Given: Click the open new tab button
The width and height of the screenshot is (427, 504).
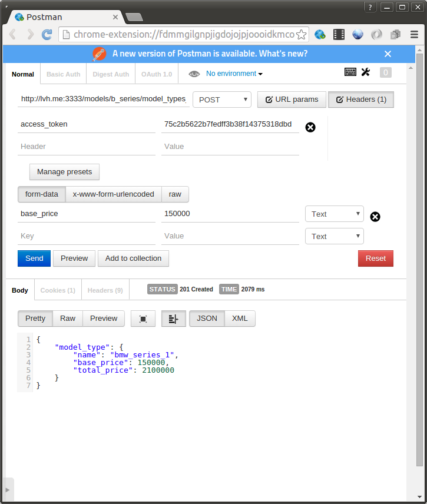Looking at the screenshot, I should [x=134, y=17].
